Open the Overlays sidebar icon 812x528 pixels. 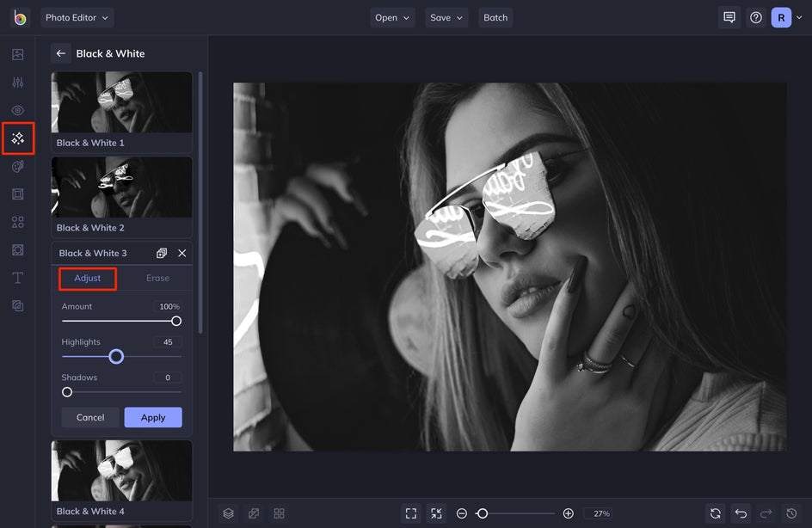17,250
